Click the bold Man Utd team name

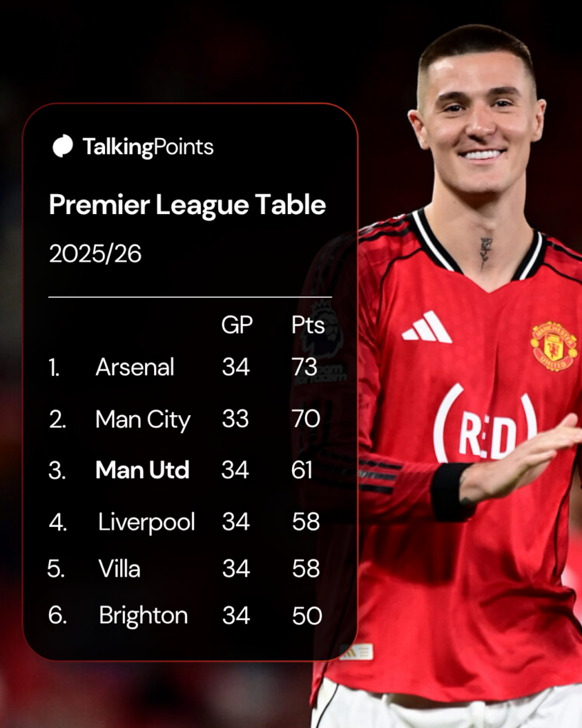point(142,470)
